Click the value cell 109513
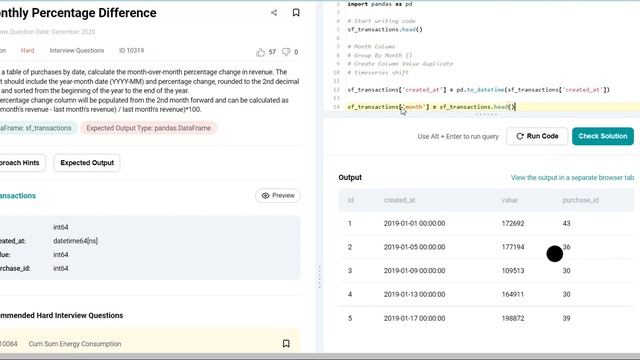The height and width of the screenshot is (360, 640). pyautogui.click(x=513, y=271)
